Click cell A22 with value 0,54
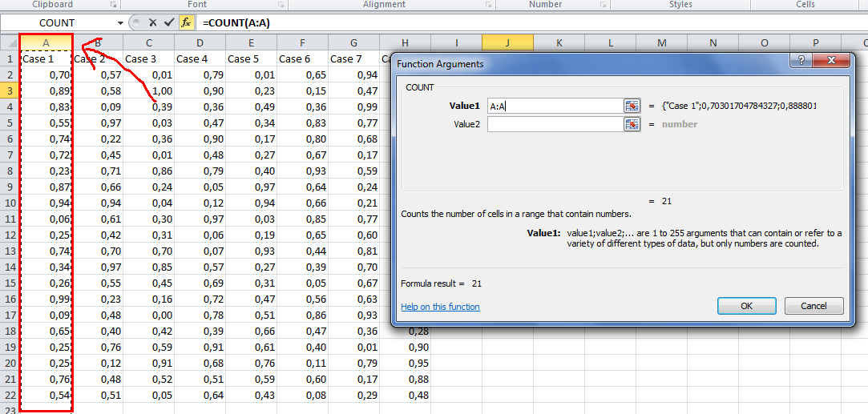 tap(46, 396)
